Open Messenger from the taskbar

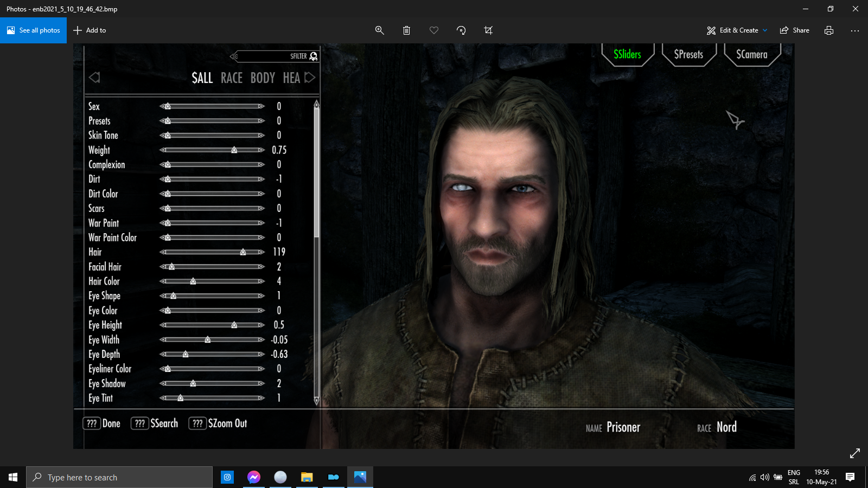pyautogui.click(x=254, y=477)
